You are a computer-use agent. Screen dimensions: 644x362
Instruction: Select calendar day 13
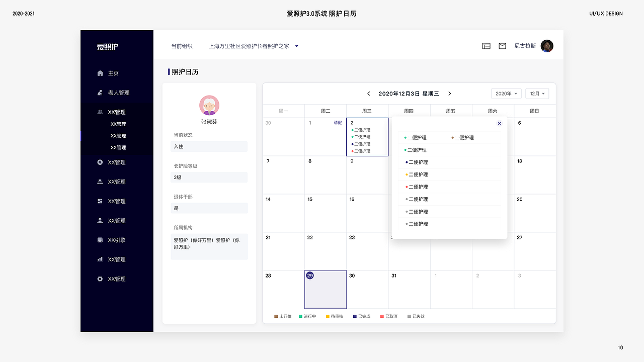535,175
